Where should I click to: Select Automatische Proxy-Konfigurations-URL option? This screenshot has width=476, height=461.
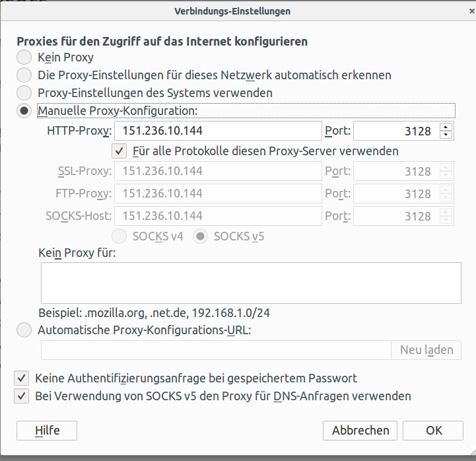tap(24, 330)
